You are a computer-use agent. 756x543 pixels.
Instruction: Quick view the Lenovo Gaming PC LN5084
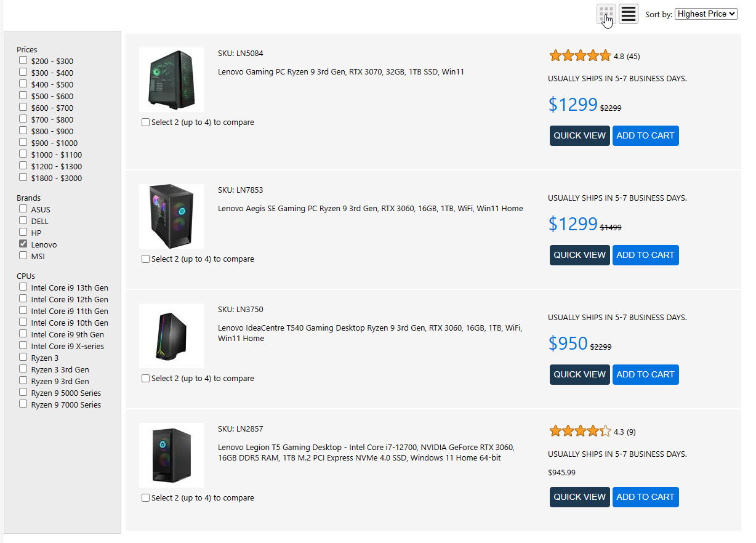point(579,135)
